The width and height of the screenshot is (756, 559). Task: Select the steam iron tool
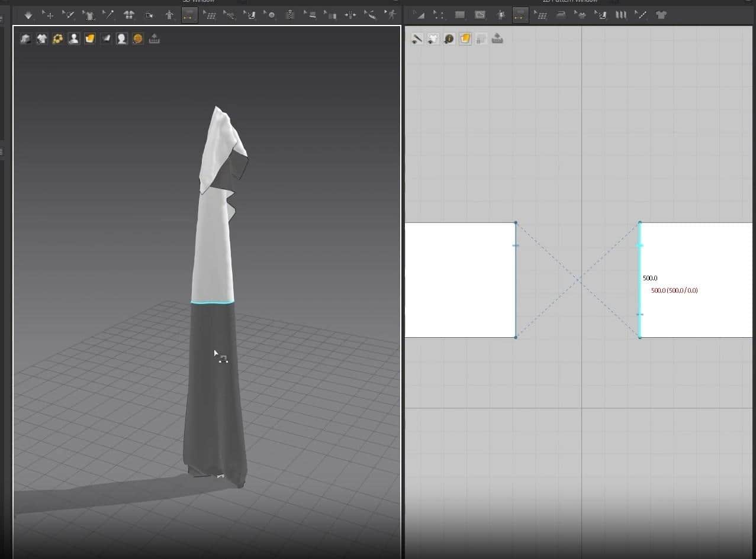click(561, 15)
